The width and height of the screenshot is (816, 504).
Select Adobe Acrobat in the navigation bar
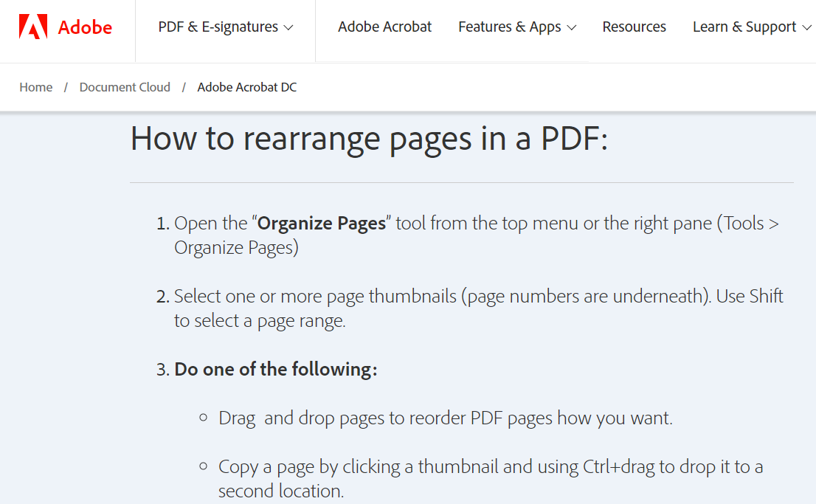point(384,27)
